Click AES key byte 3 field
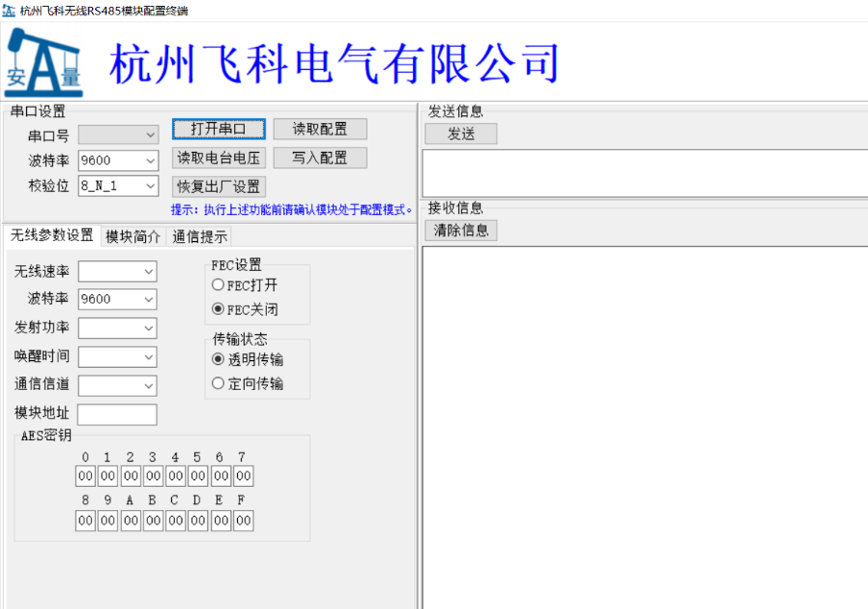The width and height of the screenshot is (868, 609). pos(154,476)
